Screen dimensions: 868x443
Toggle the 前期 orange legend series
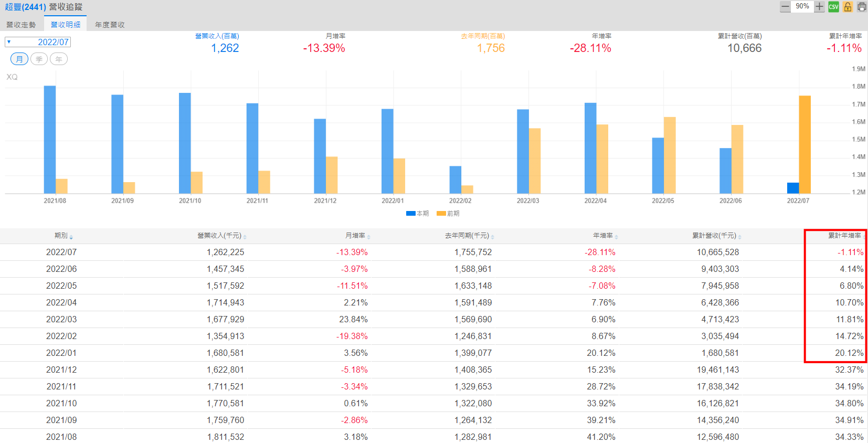pyautogui.click(x=448, y=213)
